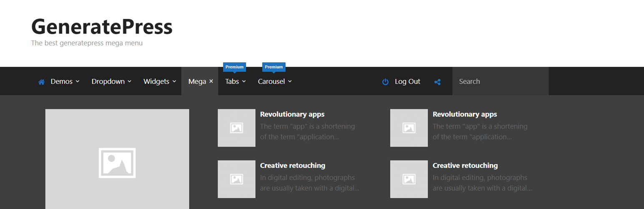Image resolution: width=644 pixels, height=209 pixels.
Task: Open Revolutionary apps title in middle column
Action: [292, 114]
